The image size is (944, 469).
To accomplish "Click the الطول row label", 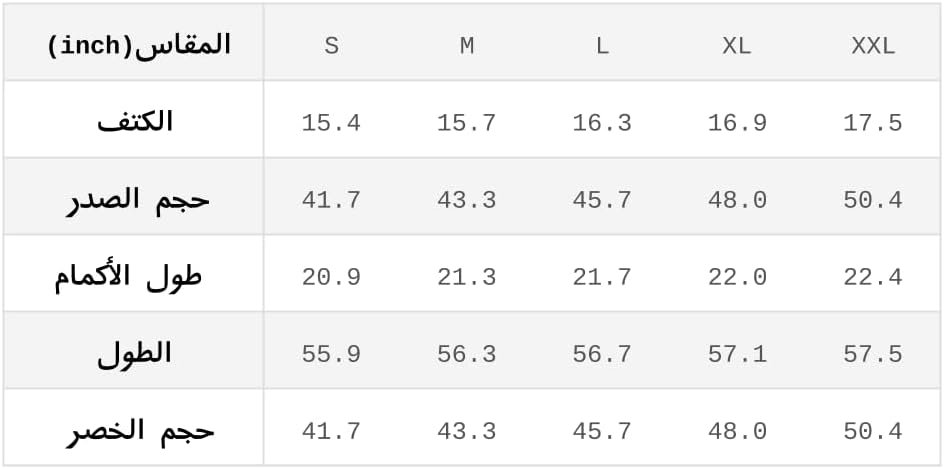I will 135,353.
